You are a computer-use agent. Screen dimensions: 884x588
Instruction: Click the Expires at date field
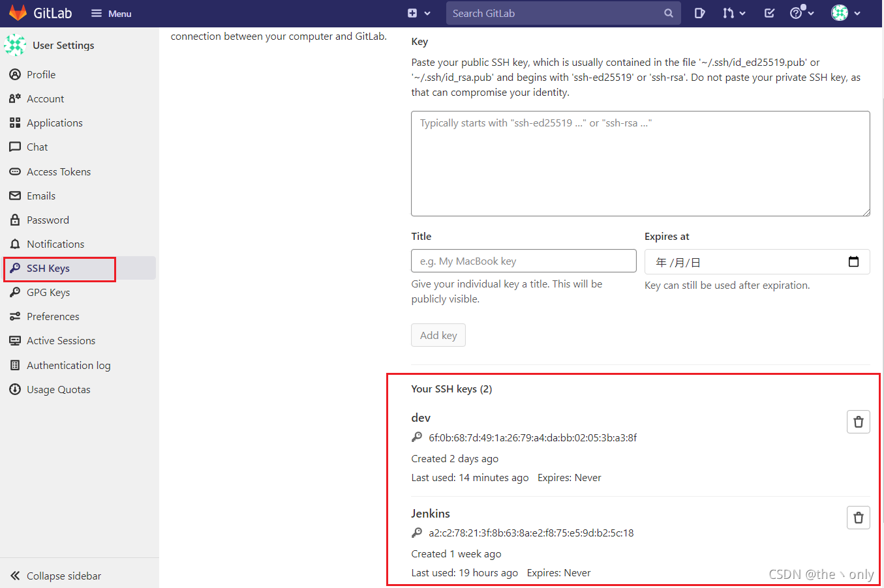tap(757, 262)
